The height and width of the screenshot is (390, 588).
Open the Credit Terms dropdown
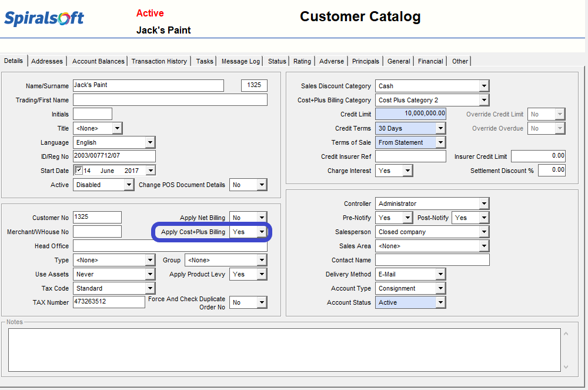tap(440, 128)
